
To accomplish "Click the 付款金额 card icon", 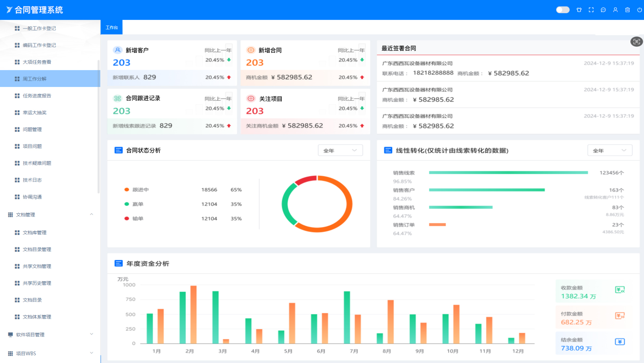I will [x=620, y=316].
